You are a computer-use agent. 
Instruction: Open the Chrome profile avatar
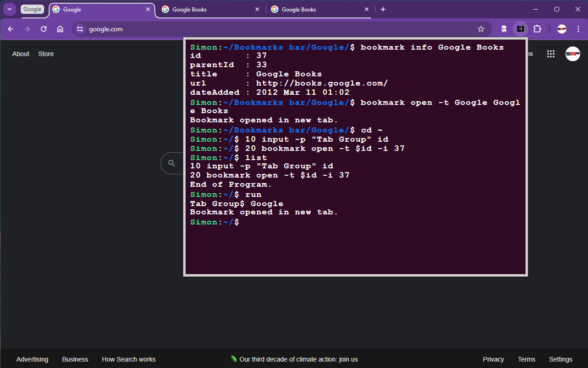(x=561, y=29)
